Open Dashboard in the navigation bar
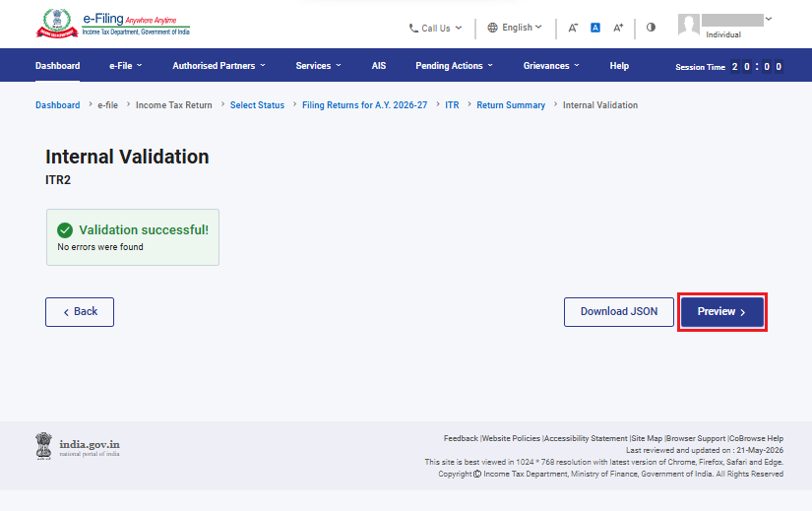 click(57, 66)
